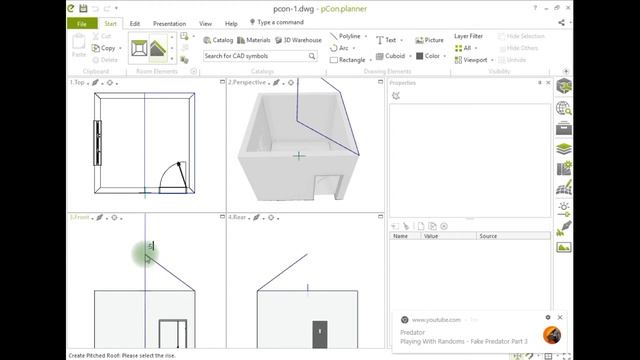This screenshot has height=360, width=640.
Task: Open the Layers icon in the right sidebar
Action: tap(564, 149)
